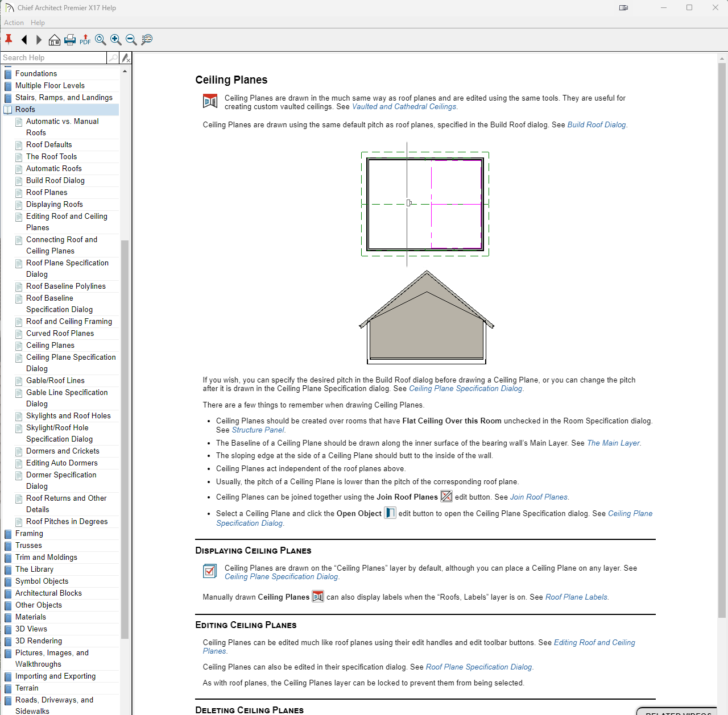The width and height of the screenshot is (728, 715).
Task: Open the Help menu
Action: [x=38, y=23]
